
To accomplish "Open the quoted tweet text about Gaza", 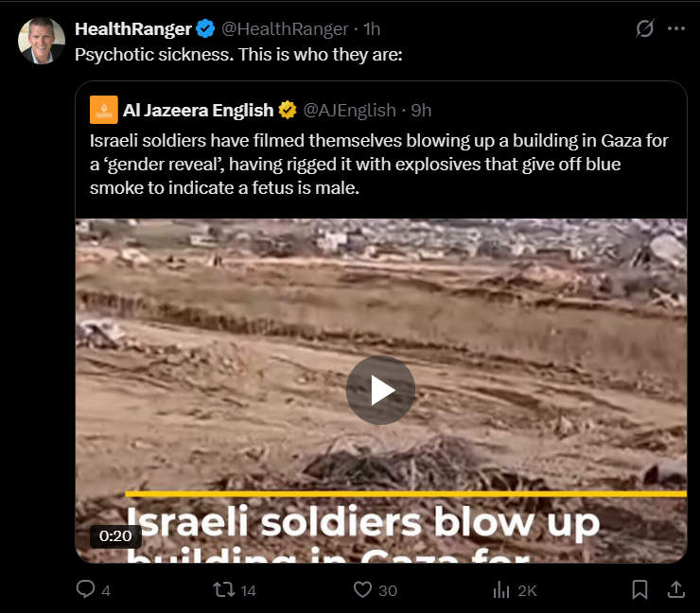I will [378, 164].
